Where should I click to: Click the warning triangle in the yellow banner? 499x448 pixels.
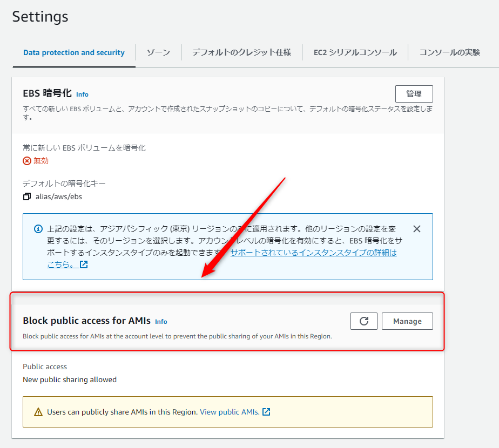click(x=37, y=411)
